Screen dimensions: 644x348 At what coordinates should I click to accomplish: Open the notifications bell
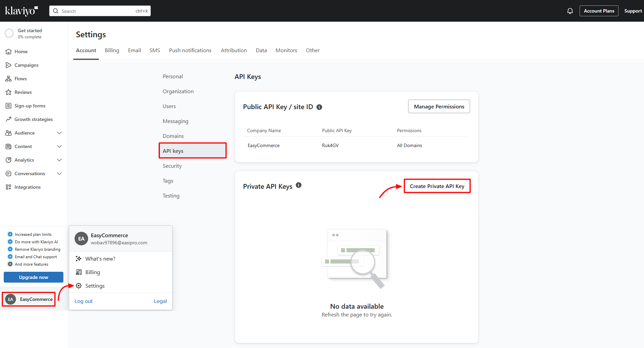pyautogui.click(x=570, y=11)
